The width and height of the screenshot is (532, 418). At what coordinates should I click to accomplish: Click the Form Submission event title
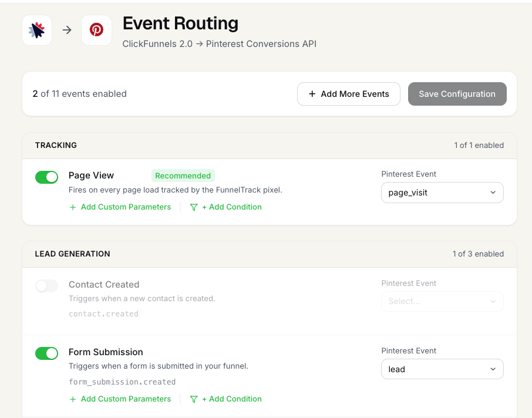pos(106,352)
